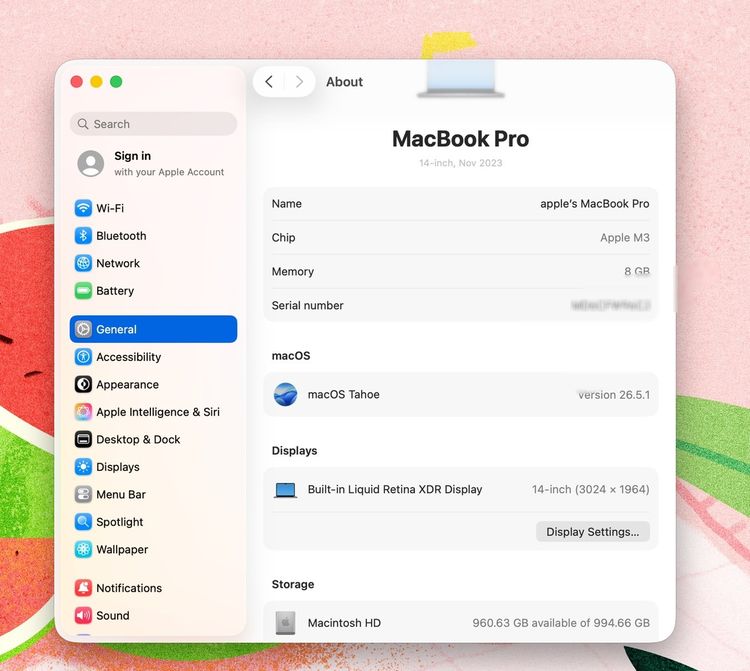This screenshot has height=671, width=750.
Task: Click the Notifications bell icon
Action: tap(83, 588)
